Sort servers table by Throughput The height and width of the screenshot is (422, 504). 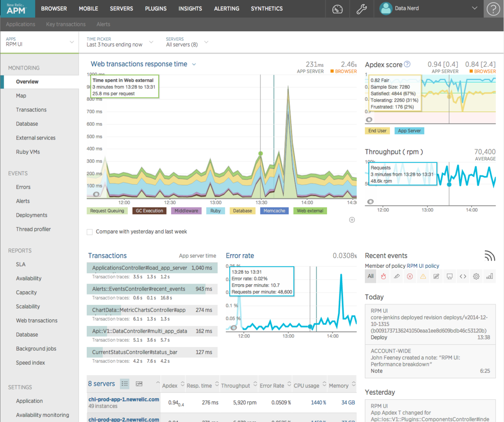239,384
